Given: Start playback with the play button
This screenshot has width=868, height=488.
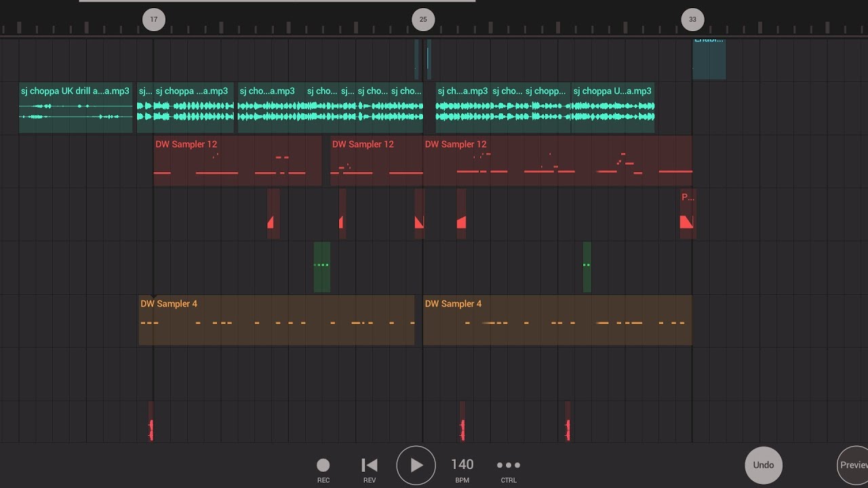Looking at the screenshot, I should coord(416,465).
